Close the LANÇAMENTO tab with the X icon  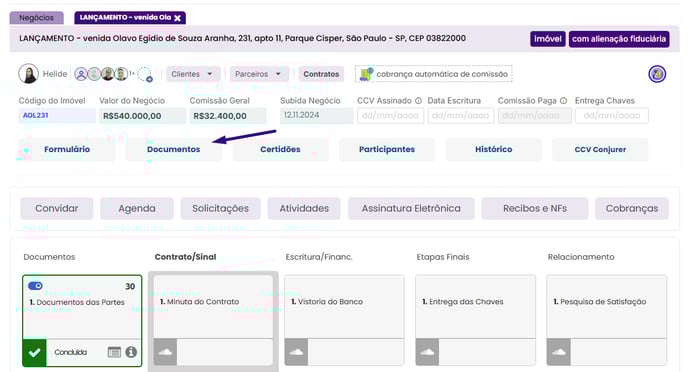(x=177, y=18)
